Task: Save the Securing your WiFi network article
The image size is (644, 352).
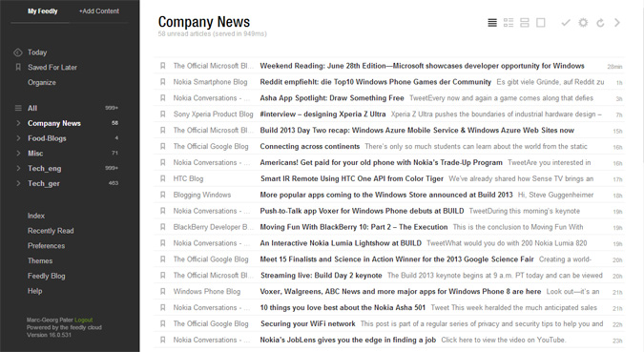Action: point(162,323)
